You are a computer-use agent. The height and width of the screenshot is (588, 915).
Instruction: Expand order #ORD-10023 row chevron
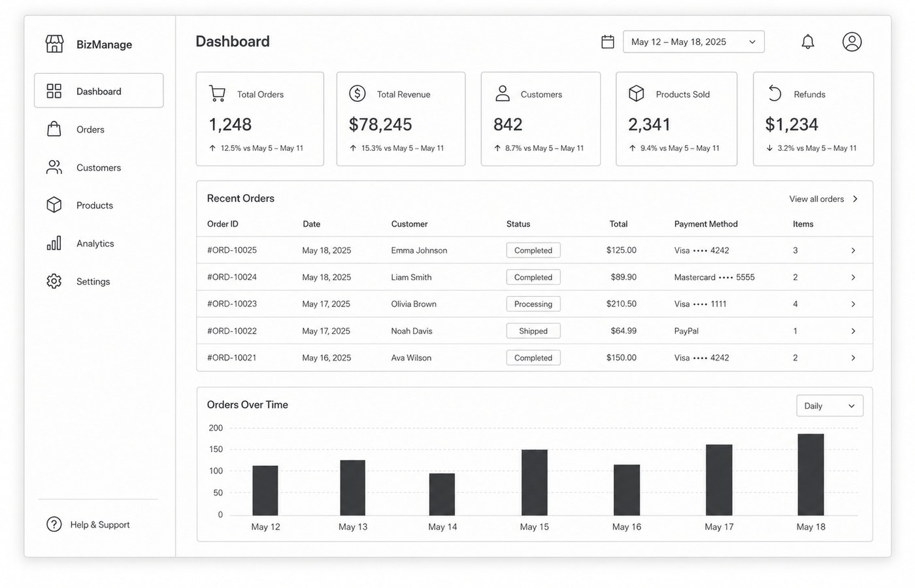coord(853,304)
